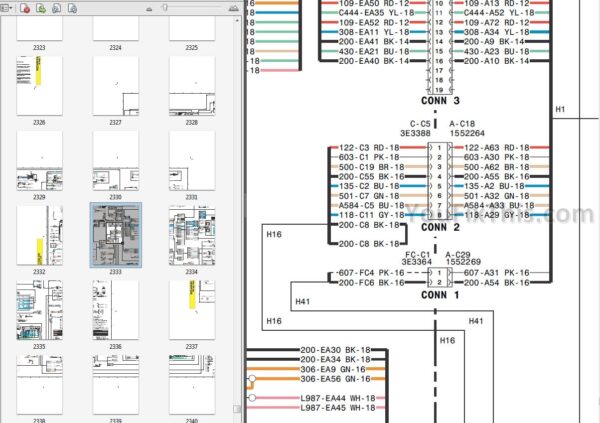Screen dimensions: 600x423
Task: Click the red delete pages icon
Action: tap(25, 8)
